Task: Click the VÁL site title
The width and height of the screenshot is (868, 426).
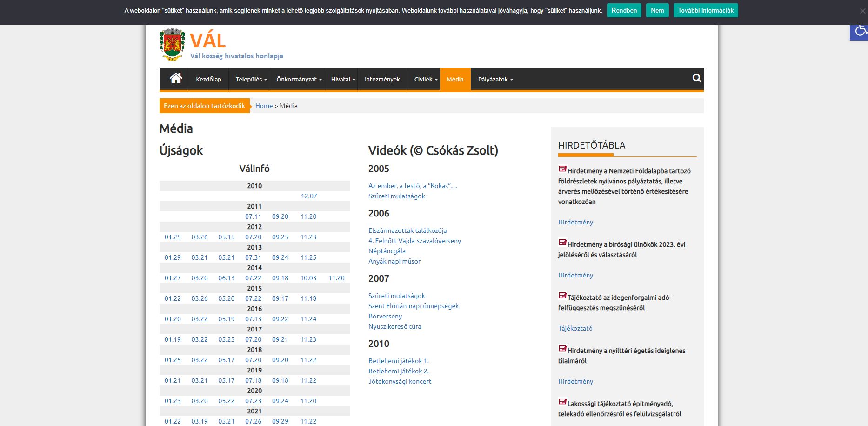Action: coord(208,41)
